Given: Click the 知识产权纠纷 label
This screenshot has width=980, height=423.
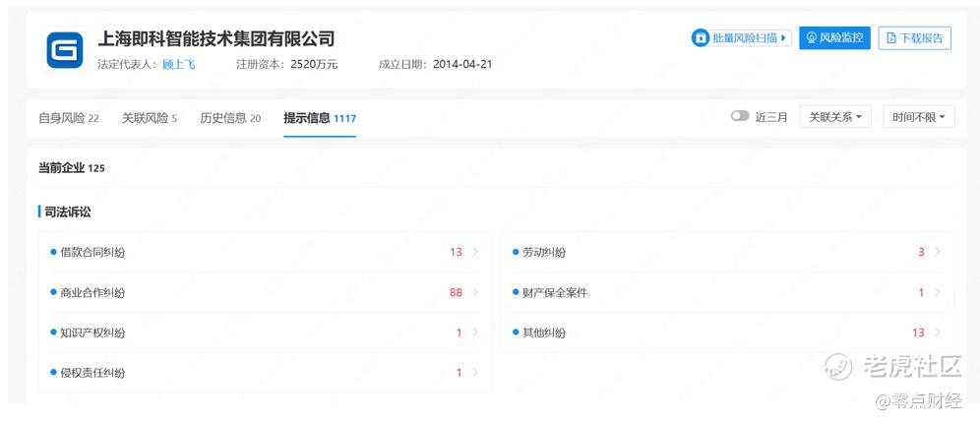Looking at the screenshot, I should [x=92, y=333].
